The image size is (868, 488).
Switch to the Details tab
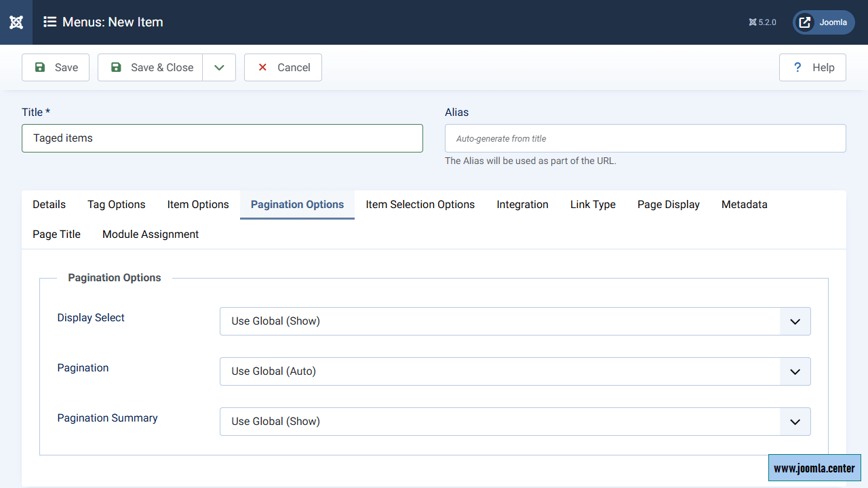click(x=50, y=205)
